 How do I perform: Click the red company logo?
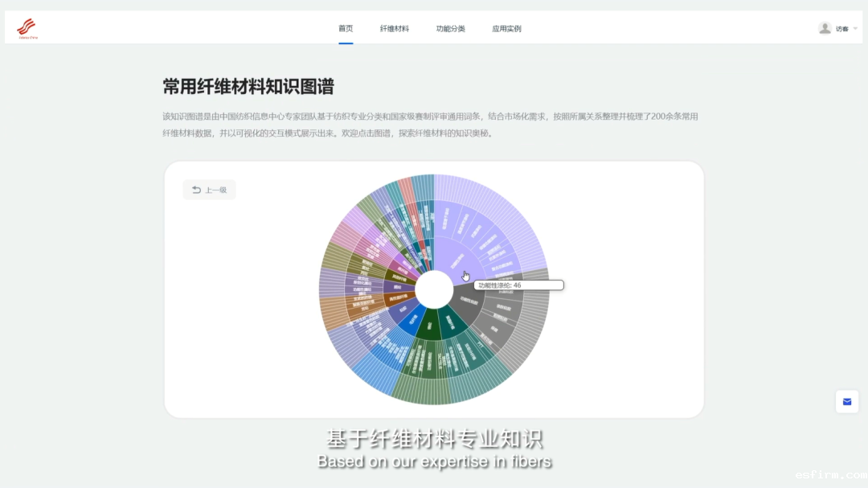[x=27, y=28]
